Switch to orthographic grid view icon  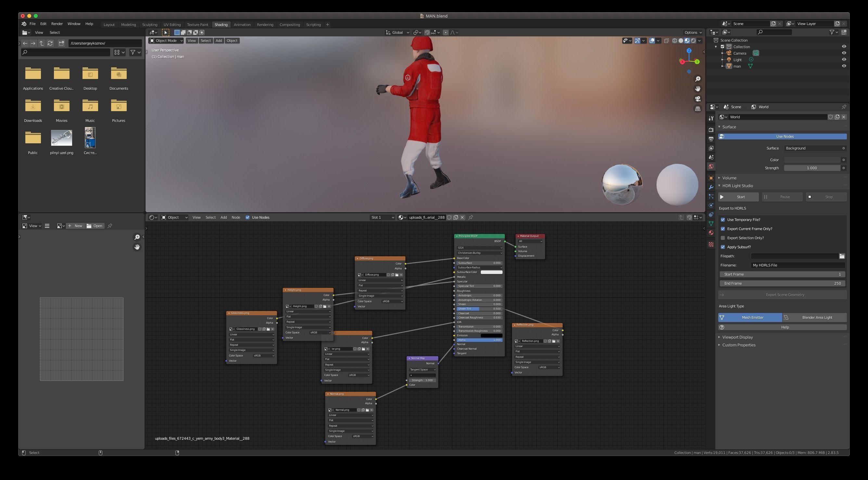pos(697,109)
